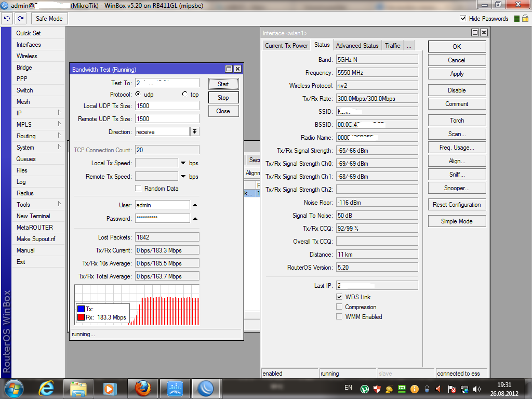Image resolution: width=532 pixels, height=399 pixels.
Task: Open Windows Explorer folder icon on taskbar
Action: tap(78, 388)
